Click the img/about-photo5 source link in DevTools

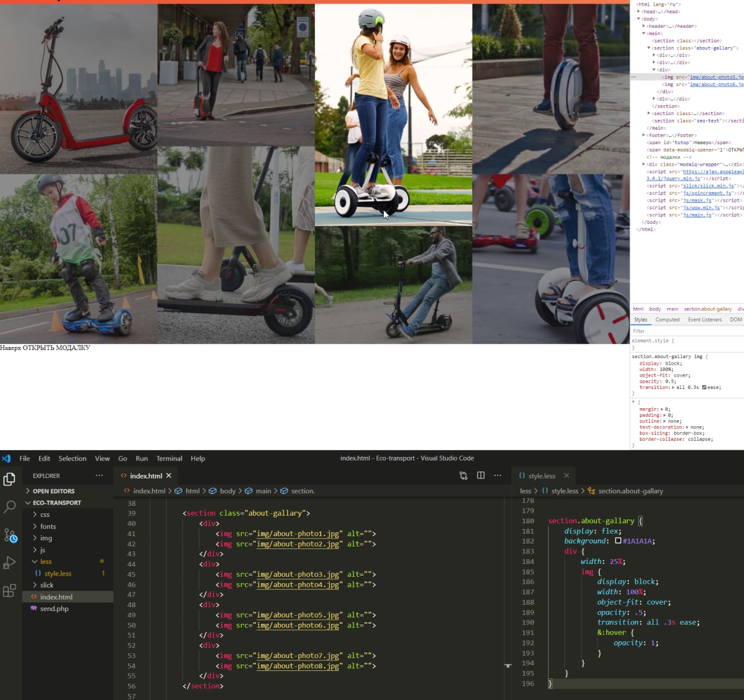click(717, 77)
